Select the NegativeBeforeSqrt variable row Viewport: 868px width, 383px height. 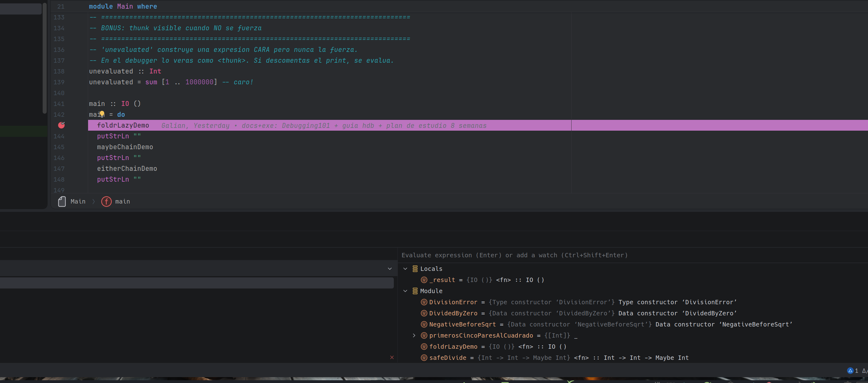coord(632,324)
